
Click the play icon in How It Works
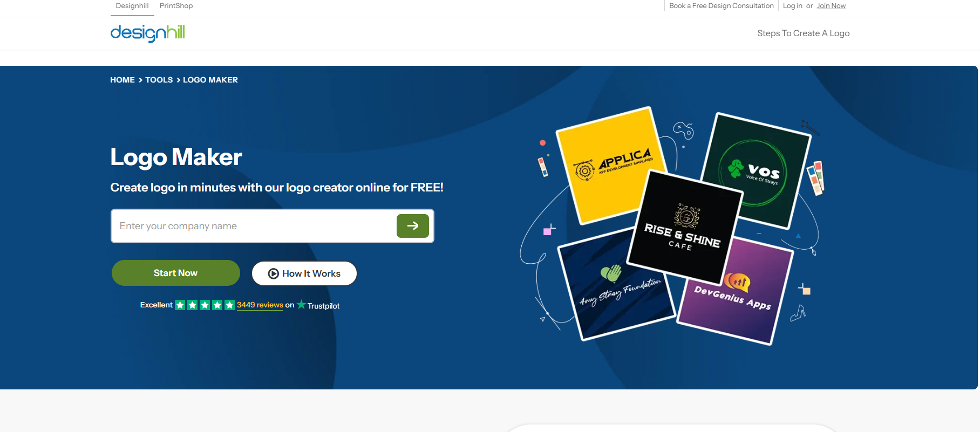[273, 273]
